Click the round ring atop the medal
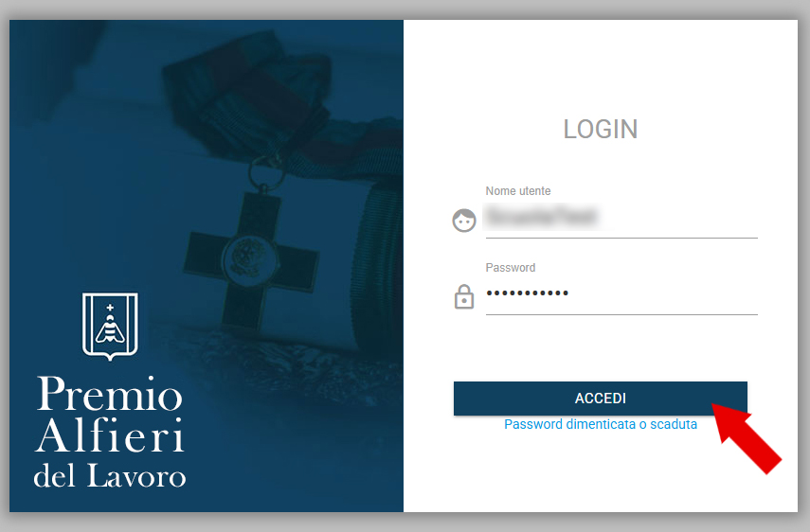 266,172
